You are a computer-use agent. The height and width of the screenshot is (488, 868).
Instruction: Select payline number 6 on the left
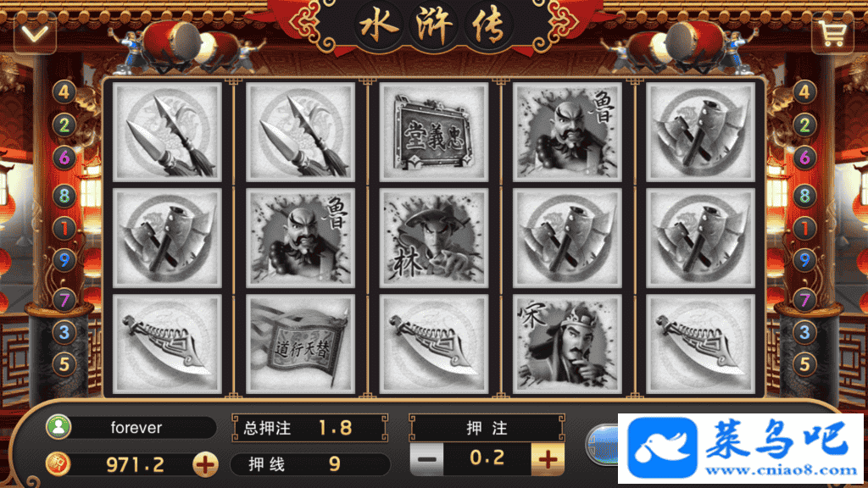click(64, 158)
